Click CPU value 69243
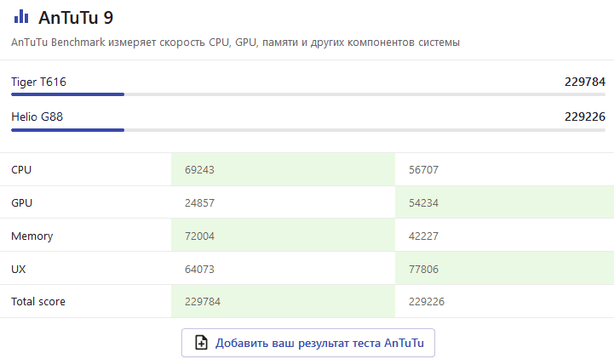The width and height of the screenshot is (614, 364). (199, 170)
